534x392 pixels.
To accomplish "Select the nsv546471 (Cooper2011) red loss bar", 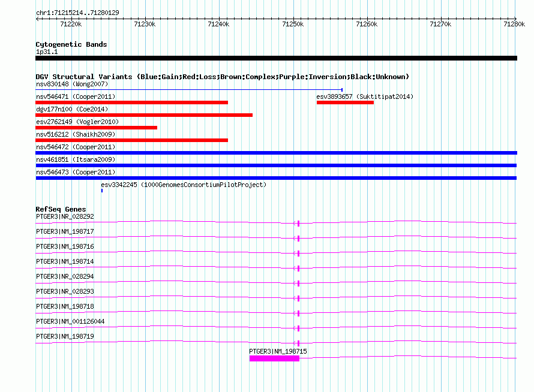I will [132, 102].
